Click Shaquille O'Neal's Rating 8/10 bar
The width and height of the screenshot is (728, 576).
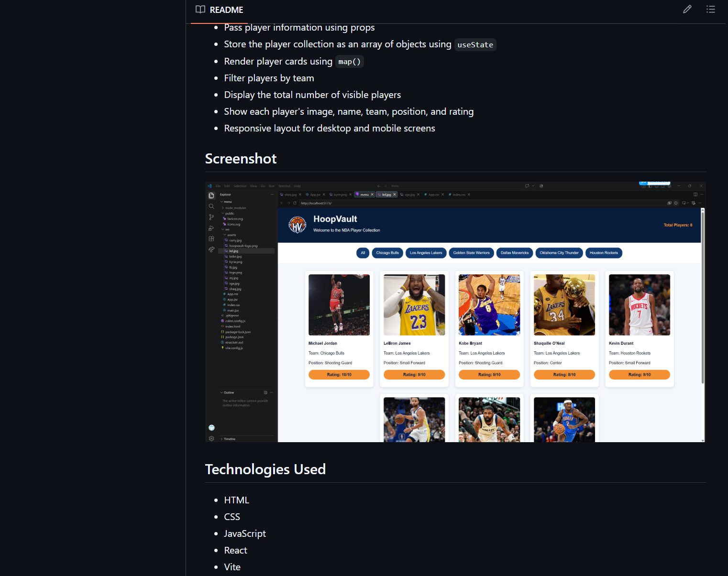click(x=564, y=375)
